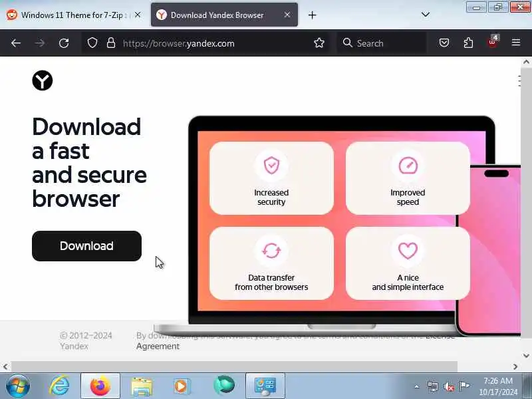
Task: Bookmark this page with the star icon
Action: [319, 43]
